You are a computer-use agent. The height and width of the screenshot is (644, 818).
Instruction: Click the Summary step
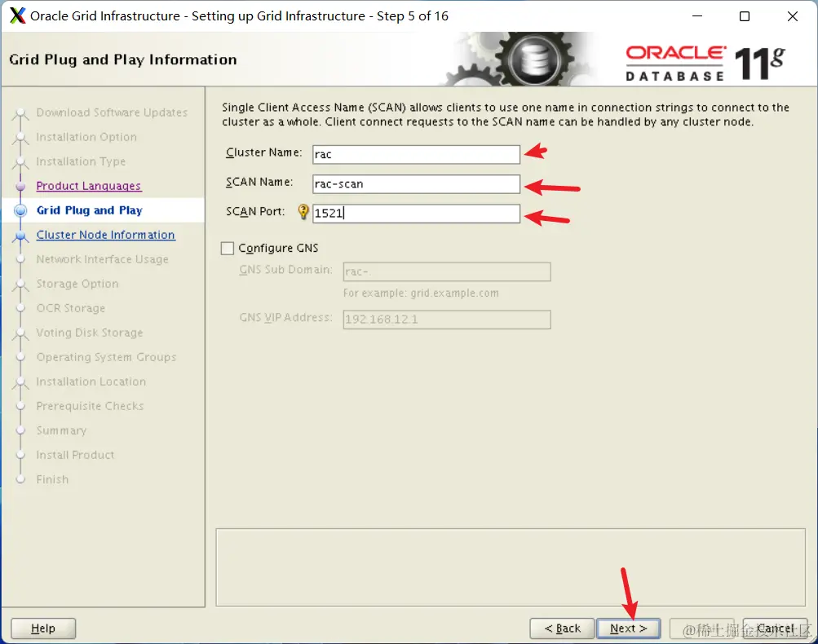pos(61,430)
